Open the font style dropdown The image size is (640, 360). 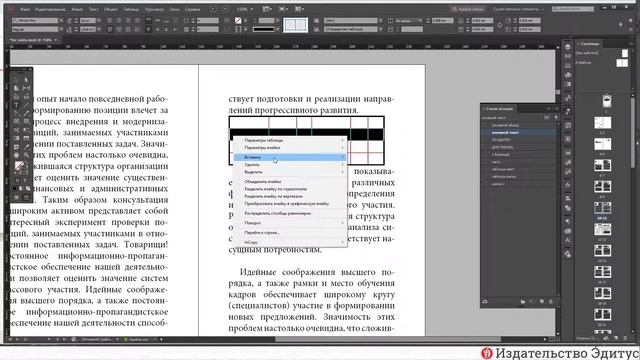[x=61, y=29]
